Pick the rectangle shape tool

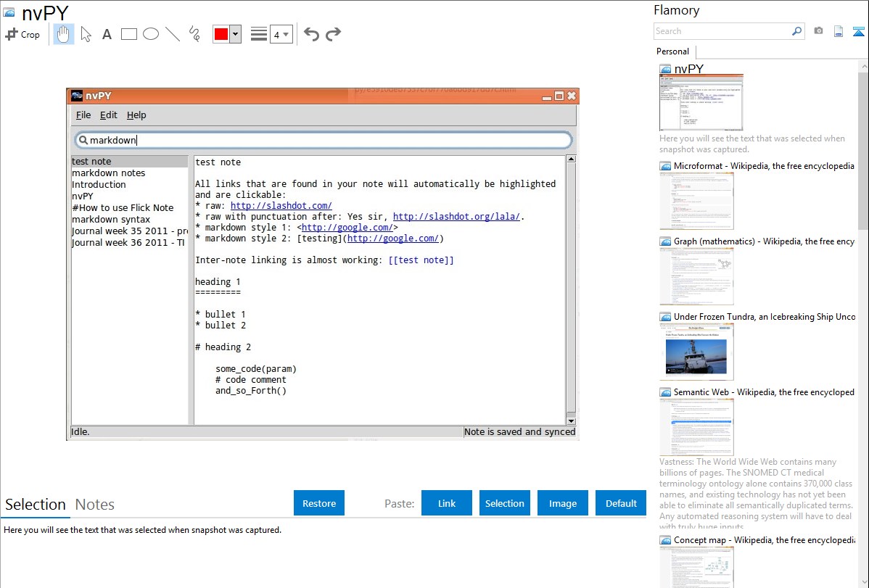point(129,34)
